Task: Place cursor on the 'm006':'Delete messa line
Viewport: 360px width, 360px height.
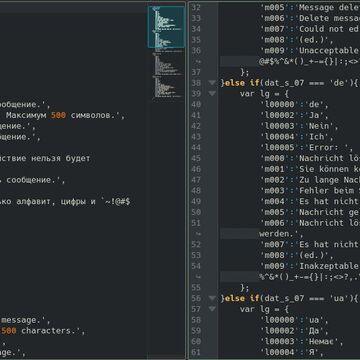Action: 310,18
